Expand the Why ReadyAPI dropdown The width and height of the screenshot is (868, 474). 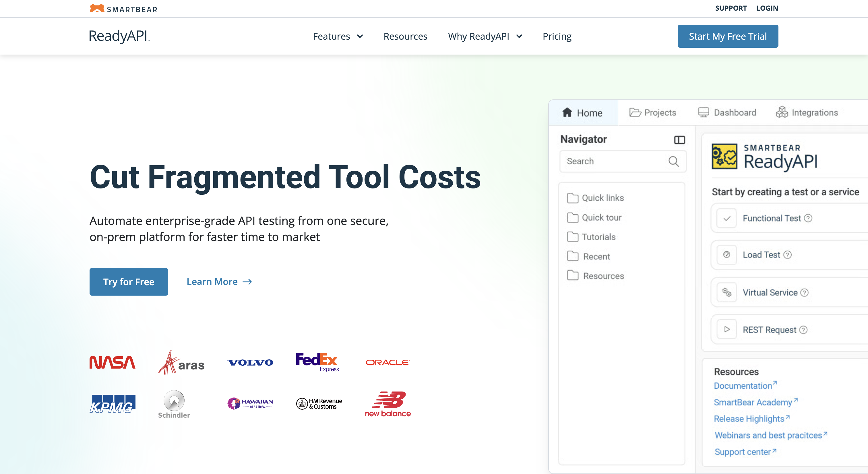point(485,36)
